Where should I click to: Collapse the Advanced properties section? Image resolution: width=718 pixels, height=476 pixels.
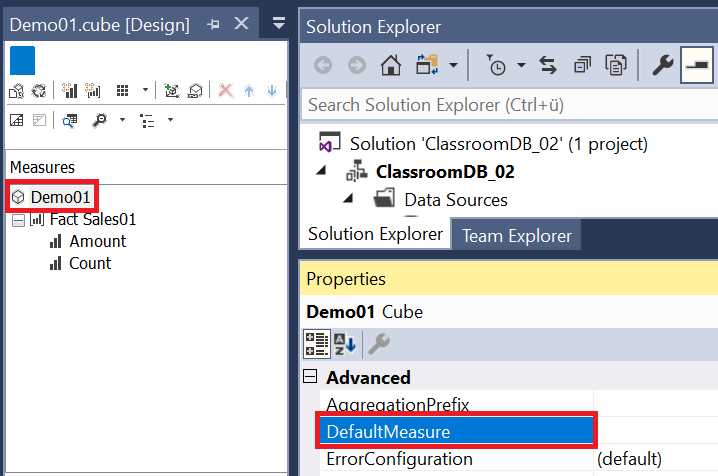click(311, 378)
